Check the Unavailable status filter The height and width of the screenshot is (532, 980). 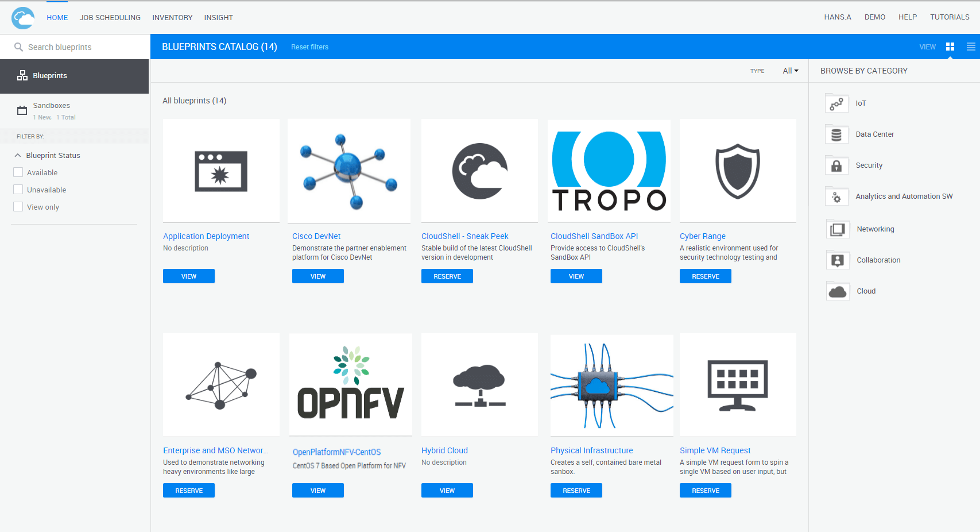click(x=18, y=190)
